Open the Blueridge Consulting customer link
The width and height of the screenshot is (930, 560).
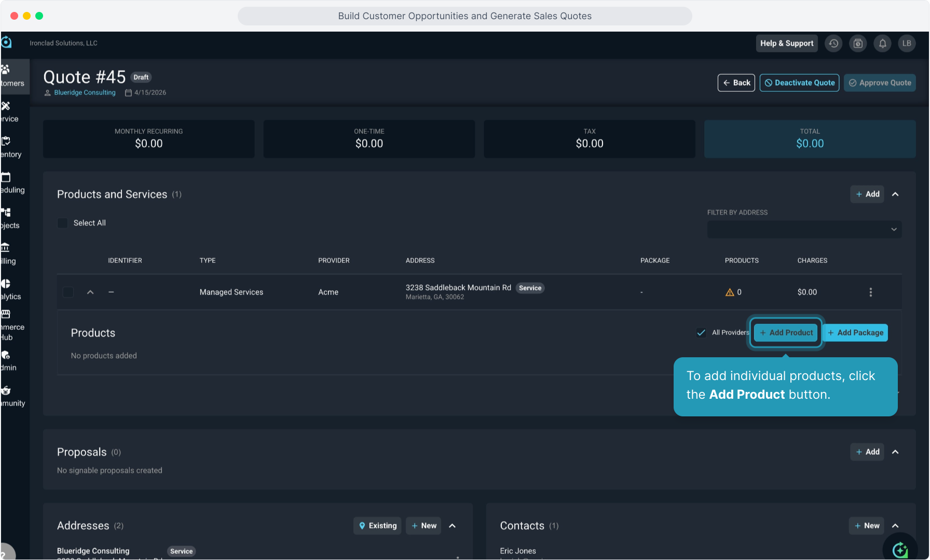pyautogui.click(x=85, y=93)
